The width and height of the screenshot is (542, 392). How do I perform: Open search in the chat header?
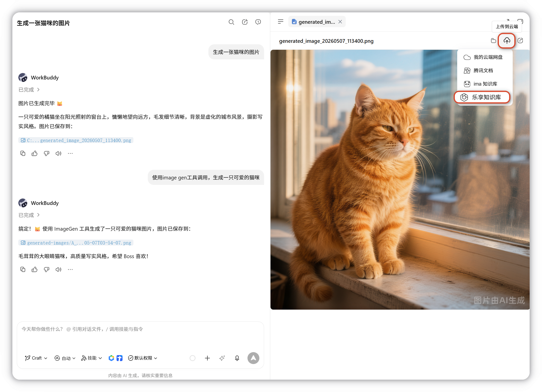click(231, 22)
